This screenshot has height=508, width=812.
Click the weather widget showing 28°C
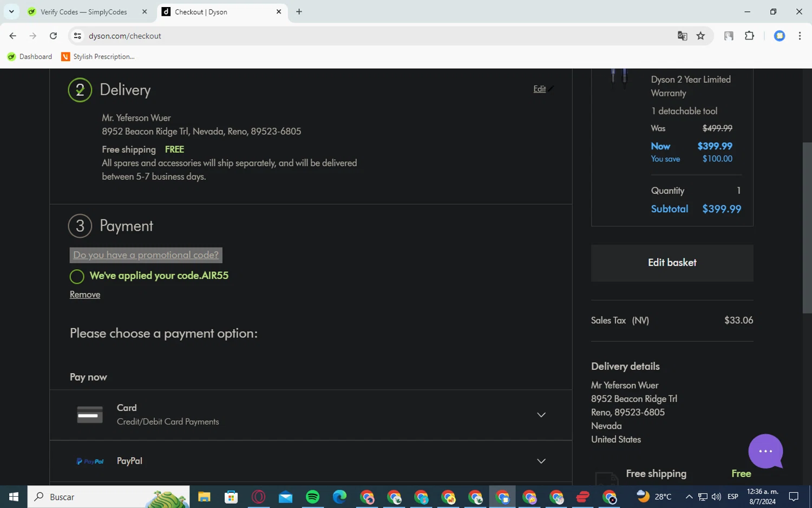pyautogui.click(x=654, y=497)
